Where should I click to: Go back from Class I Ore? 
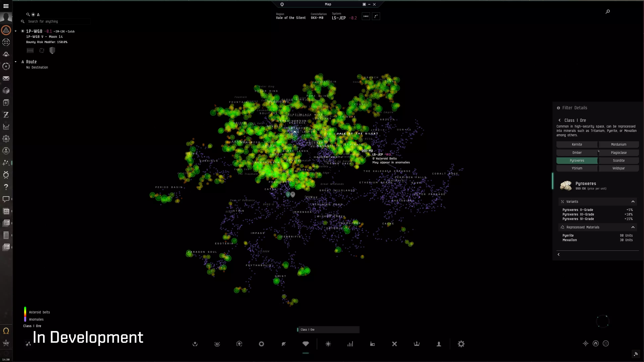559,120
